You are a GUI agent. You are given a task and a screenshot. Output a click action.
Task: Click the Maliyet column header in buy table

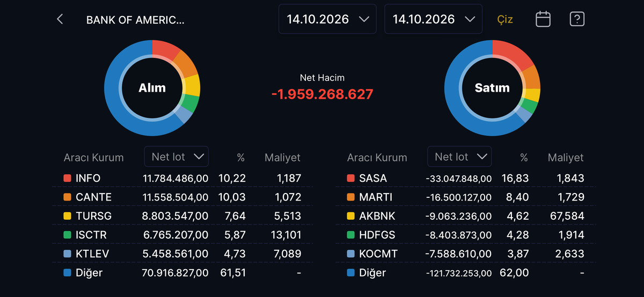click(x=283, y=158)
